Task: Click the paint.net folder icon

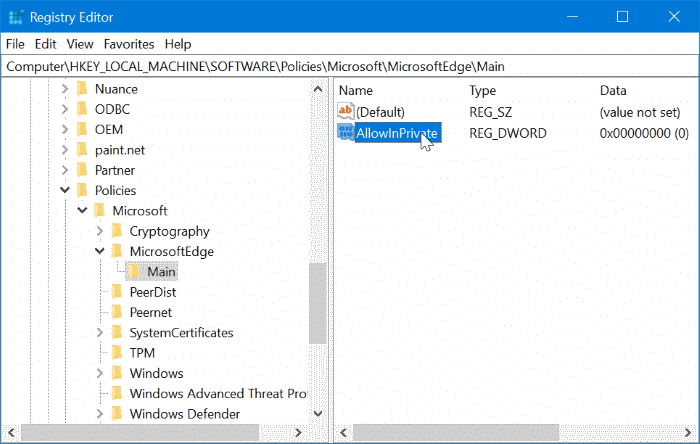Action: 82,150
